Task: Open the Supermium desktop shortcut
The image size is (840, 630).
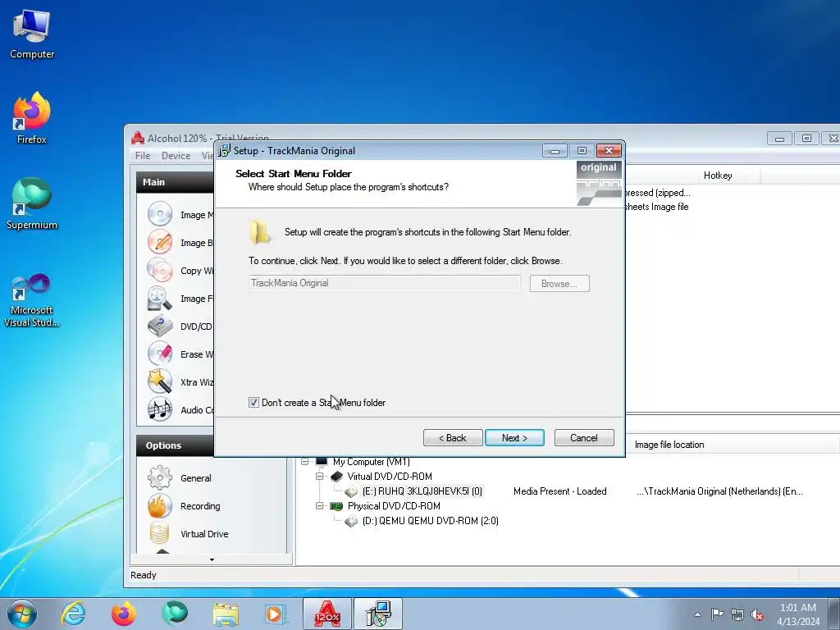Action: (32, 203)
